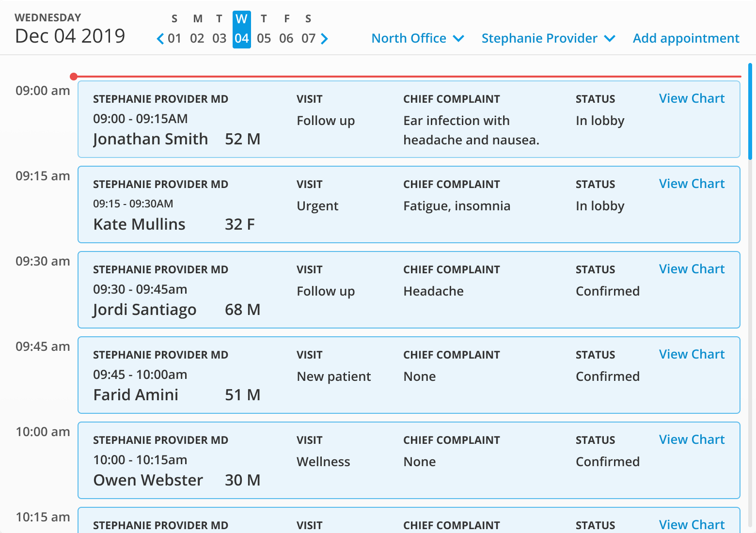Select patient name Farid Amini
The image size is (756, 533).
point(136,395)
